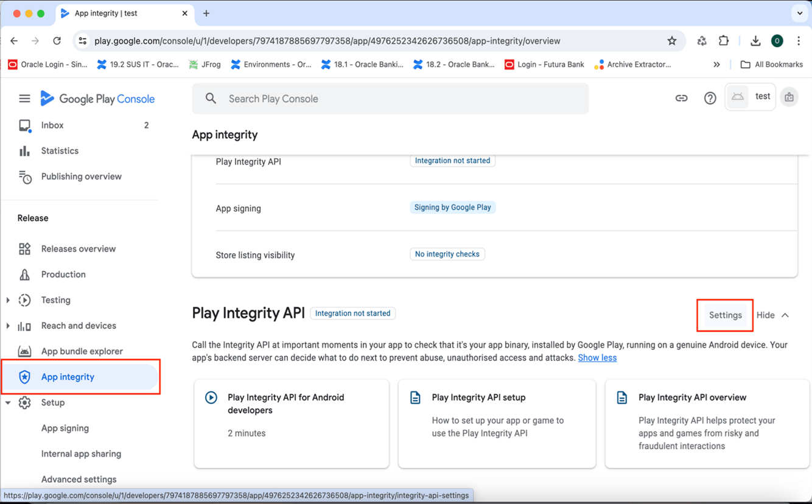Open Play Integrity API Settings
812x504 pixels.
[725, 315]
